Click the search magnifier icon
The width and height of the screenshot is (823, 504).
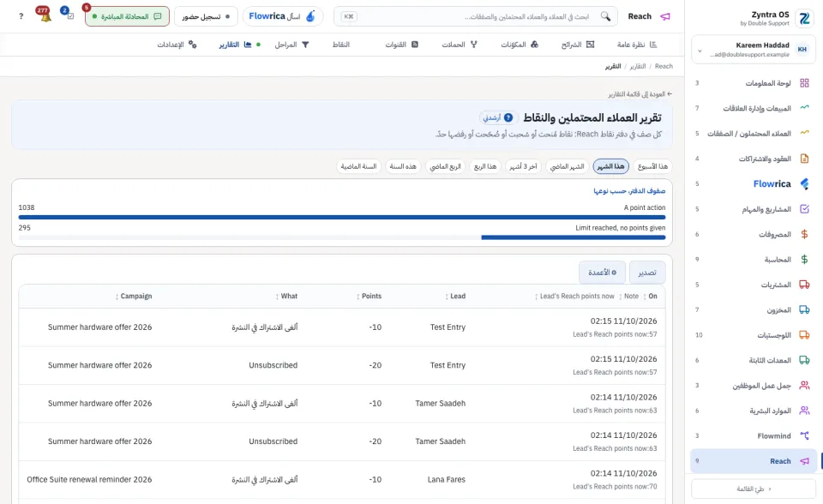606,16
